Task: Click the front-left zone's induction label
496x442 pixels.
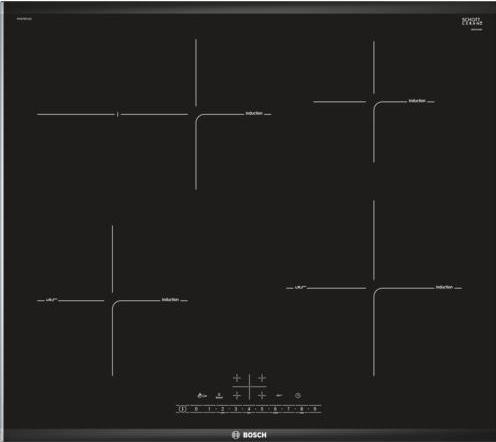Action: coord(170,300)
